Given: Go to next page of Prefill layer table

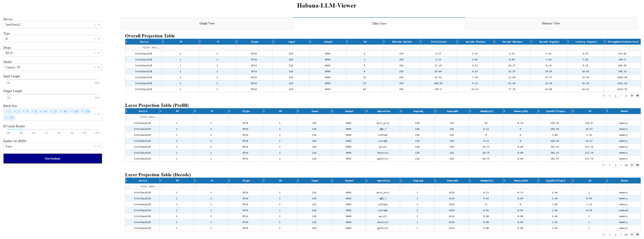Looking at the screenshot, I should (632, 165).
